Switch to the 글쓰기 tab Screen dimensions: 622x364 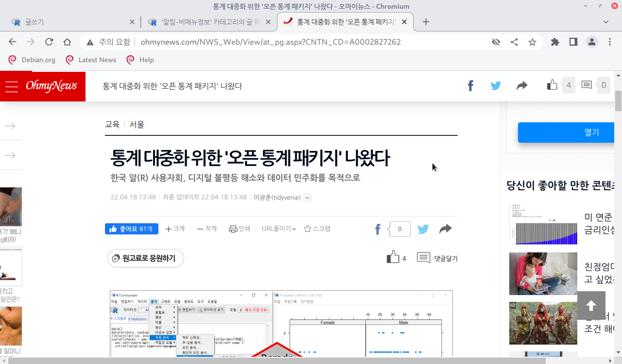[x=73, y=22]
